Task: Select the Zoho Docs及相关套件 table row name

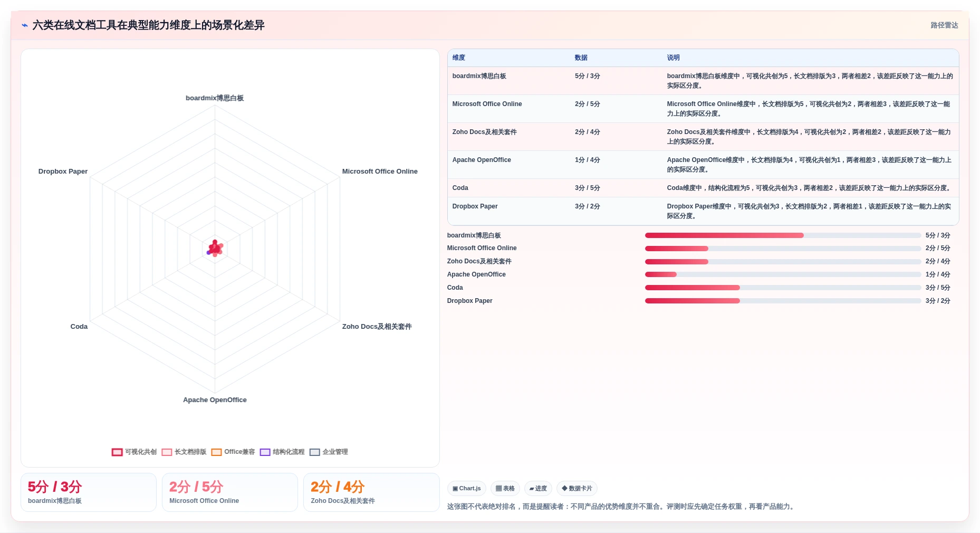Action: 484,132
